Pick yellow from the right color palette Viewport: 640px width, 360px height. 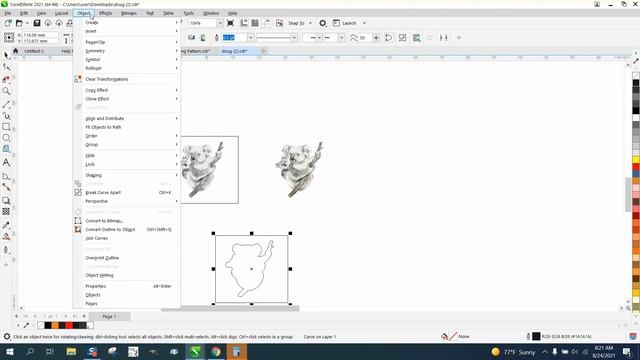click(x=636, y=159)
